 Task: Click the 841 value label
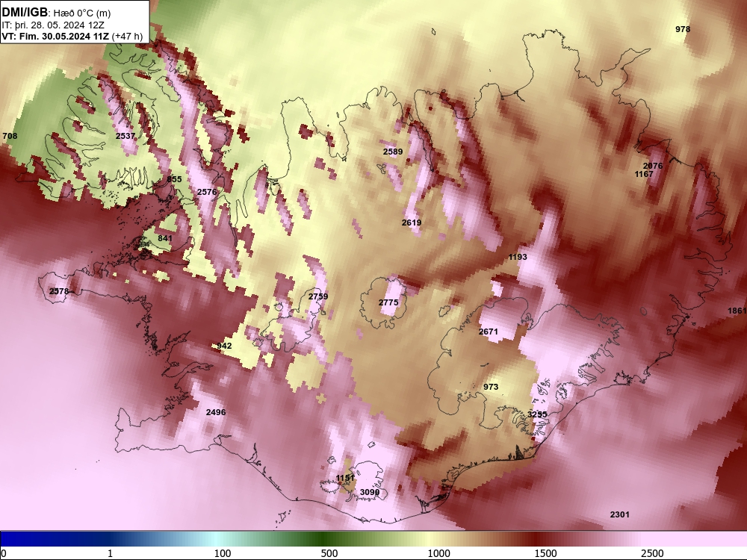tap(165, 238)
